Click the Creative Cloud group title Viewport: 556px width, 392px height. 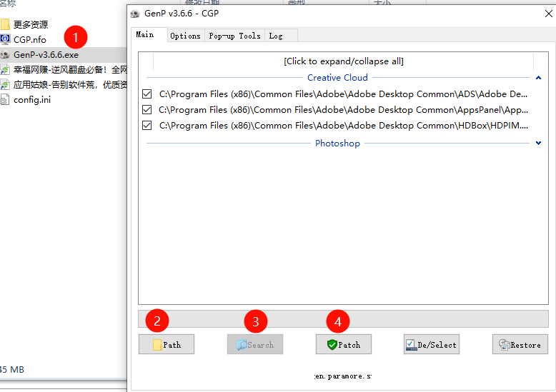coord(337,78)
